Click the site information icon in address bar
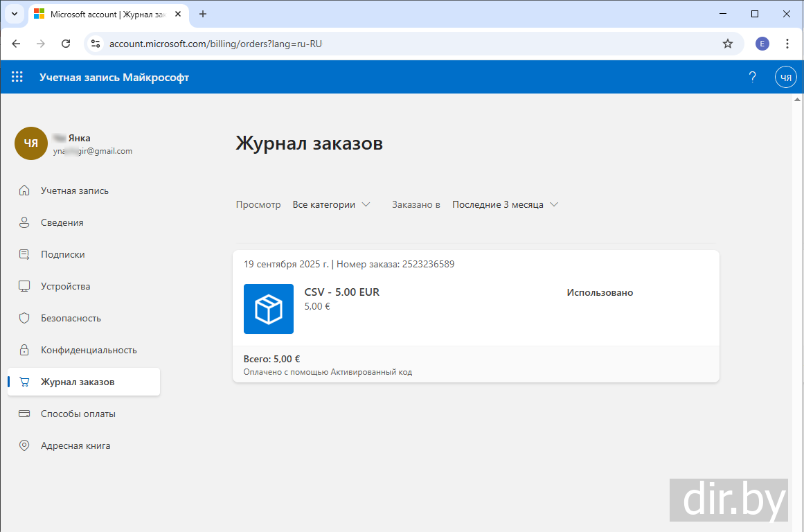 tap(96, 44)
